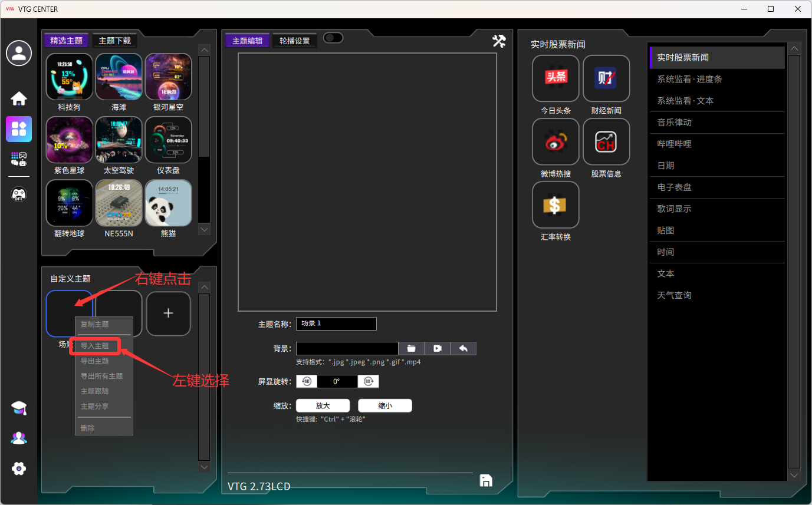Rotate screen clockwise 90 degrees icon
812x505 pixels.
[369, 381]
